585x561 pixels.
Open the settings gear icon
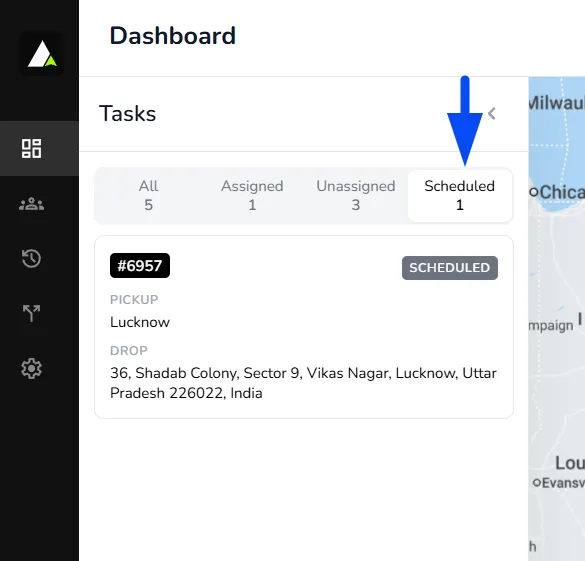31,369
